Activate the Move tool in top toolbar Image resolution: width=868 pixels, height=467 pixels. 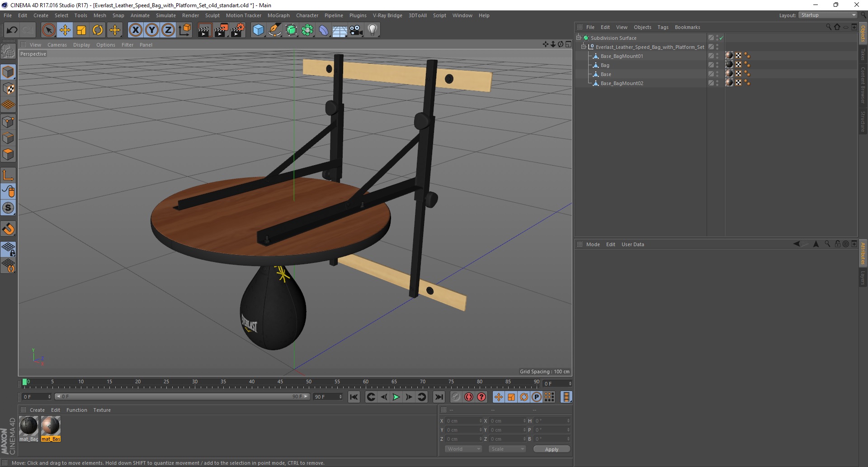(65, 30)
